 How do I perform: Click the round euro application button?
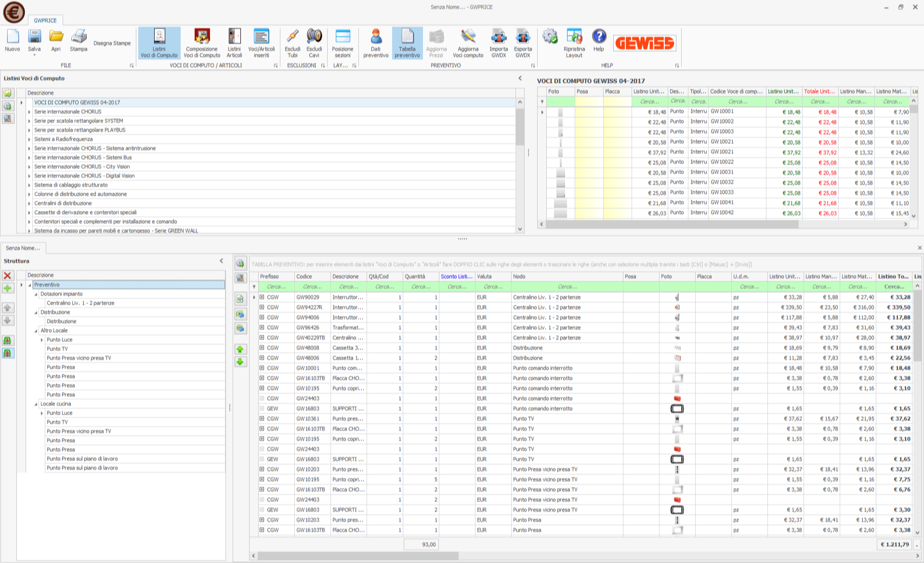14,12
